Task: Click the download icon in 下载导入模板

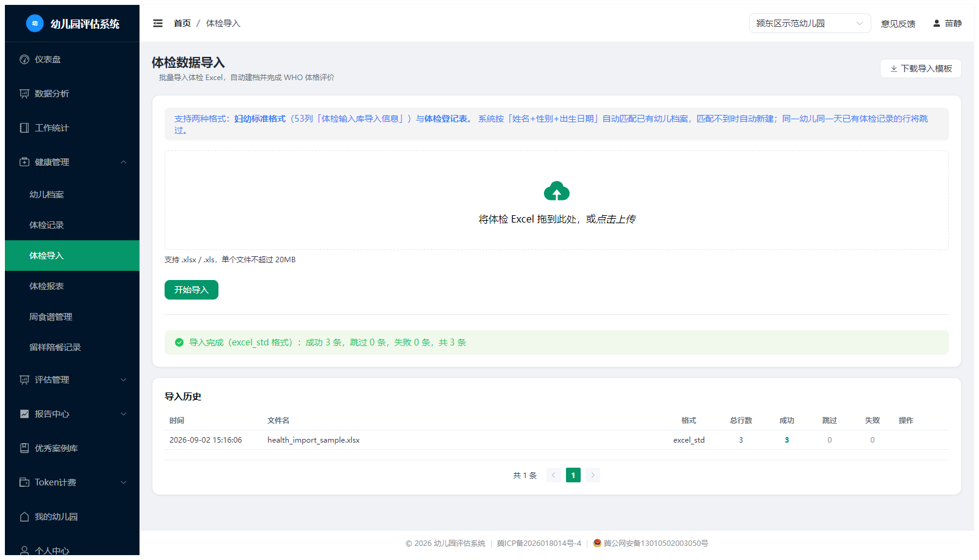Action: (894, 68)
